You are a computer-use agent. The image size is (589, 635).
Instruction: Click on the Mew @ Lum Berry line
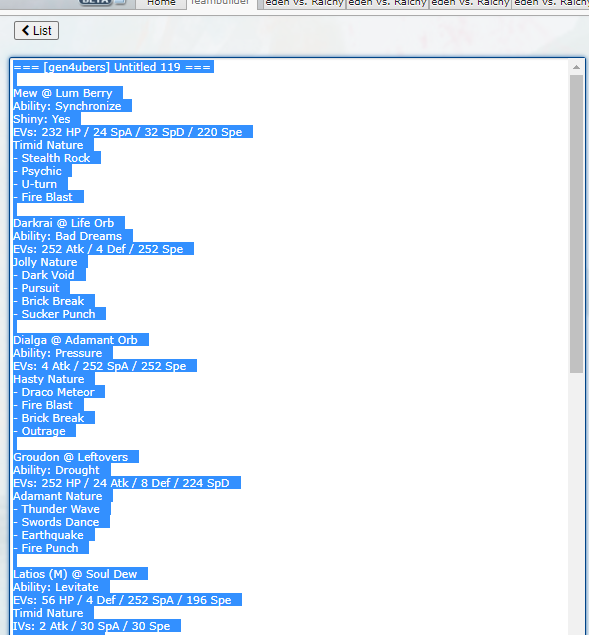63,93
